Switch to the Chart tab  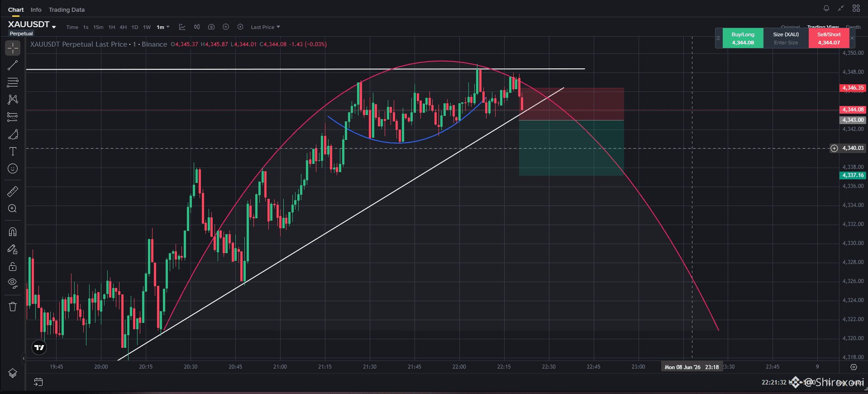pos(16,10)
